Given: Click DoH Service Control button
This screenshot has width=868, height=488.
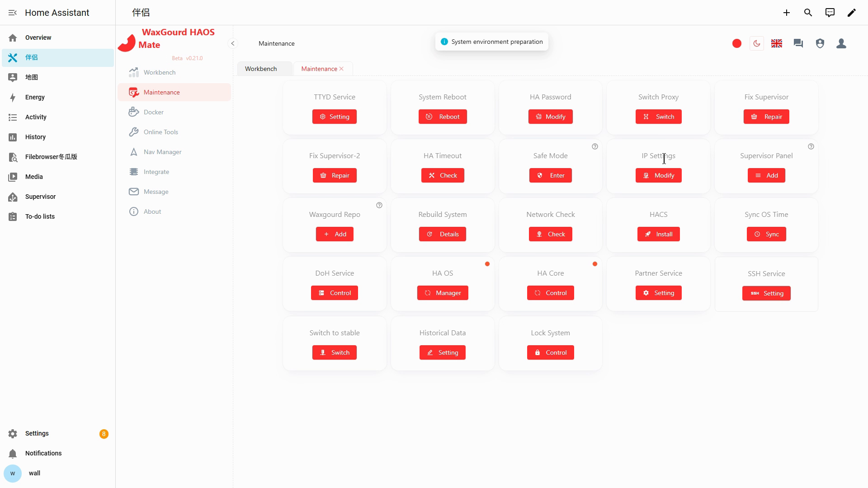Looking at the screenshot, I should point(335,293).
